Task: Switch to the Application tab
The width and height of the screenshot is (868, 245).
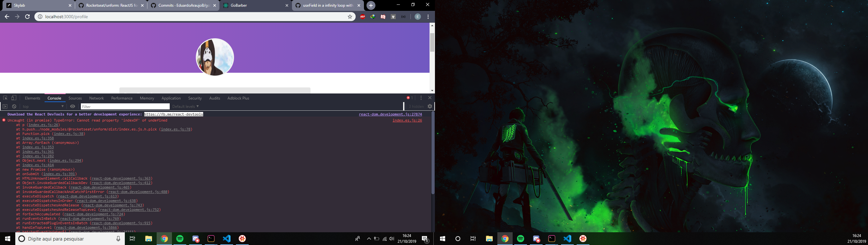Action: (171, 98)
